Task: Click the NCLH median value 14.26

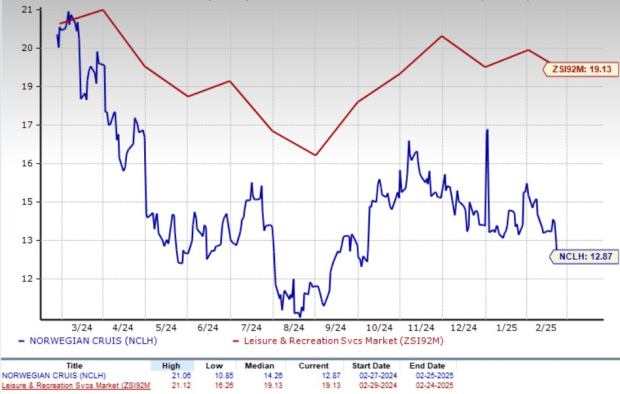Action: click(274, 376)
